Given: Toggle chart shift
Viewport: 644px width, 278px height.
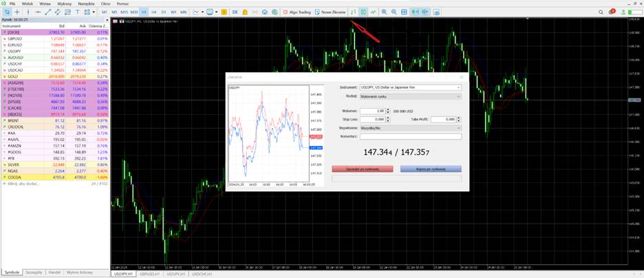Looking at the screenshot, I should click(425, 12).
